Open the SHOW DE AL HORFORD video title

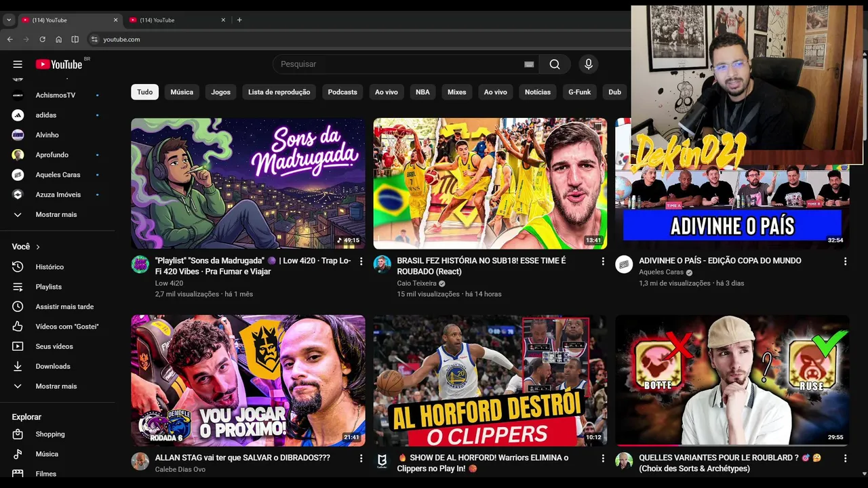tap(483, 463)
